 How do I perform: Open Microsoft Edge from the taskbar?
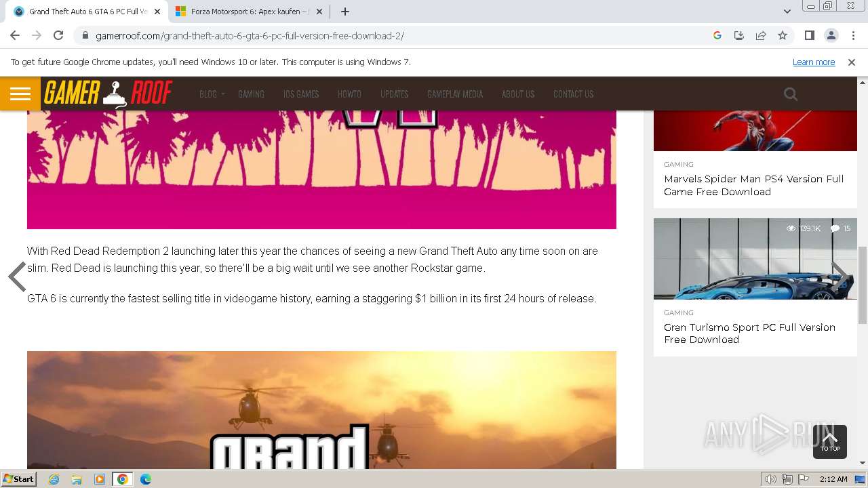145,479
